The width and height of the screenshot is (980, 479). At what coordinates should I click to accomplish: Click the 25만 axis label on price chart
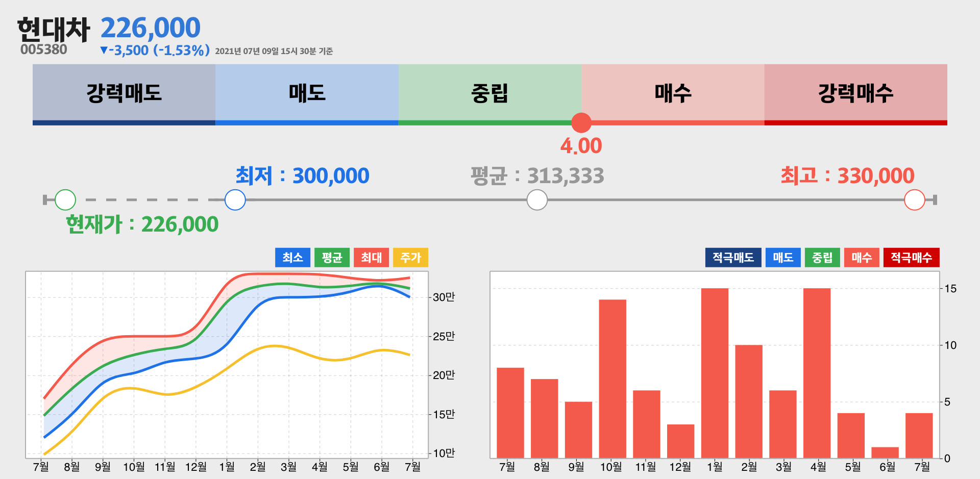444,336
